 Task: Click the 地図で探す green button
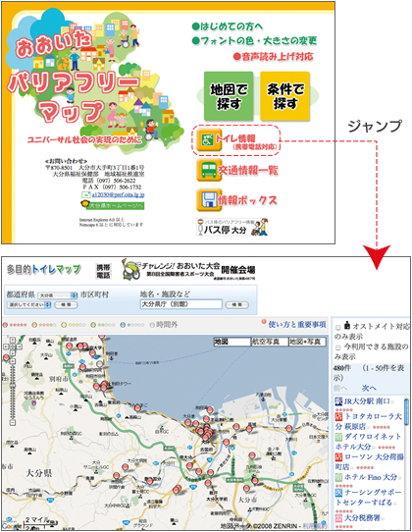click(229, 96)
